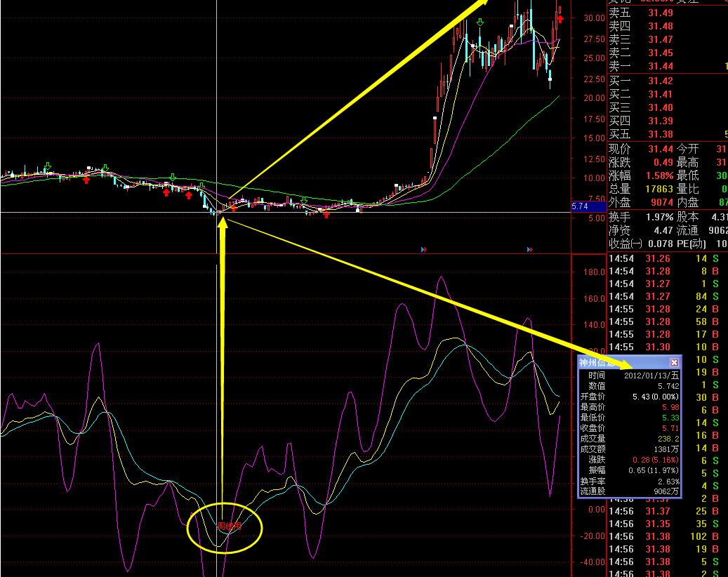The height and width of the screenshot is (577, 728).
Task: Select the 卖三 31.47 ask row
Action: click(668, 40)
